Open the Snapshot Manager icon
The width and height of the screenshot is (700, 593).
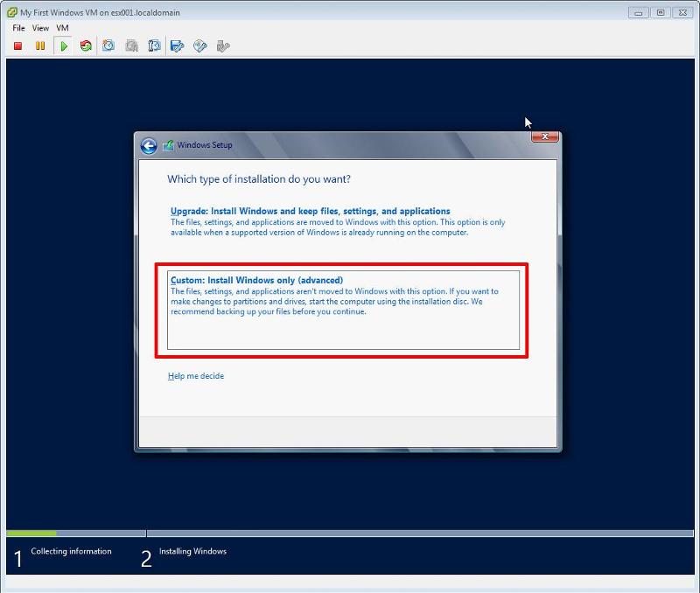[154, 45]
